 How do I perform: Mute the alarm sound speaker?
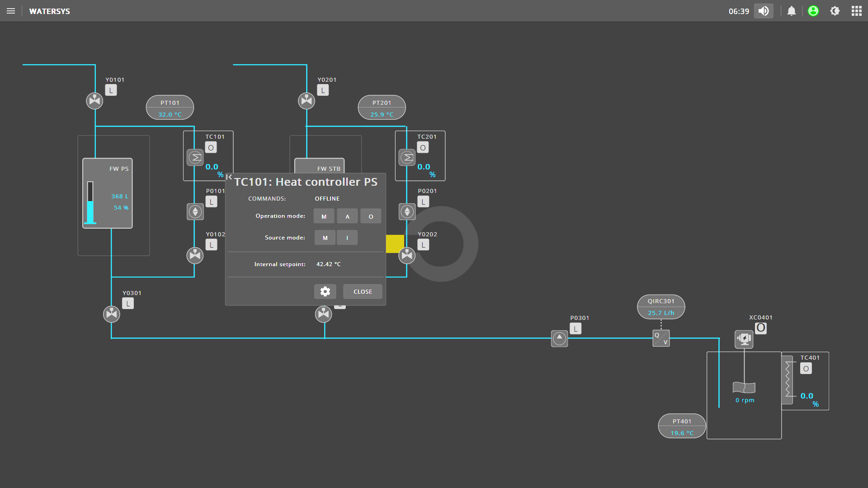click(764, 11)
